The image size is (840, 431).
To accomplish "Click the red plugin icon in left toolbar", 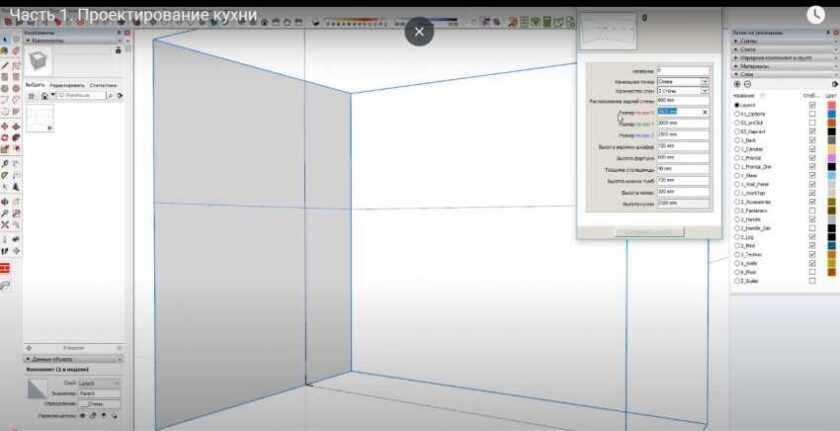I will click(5, 268).
